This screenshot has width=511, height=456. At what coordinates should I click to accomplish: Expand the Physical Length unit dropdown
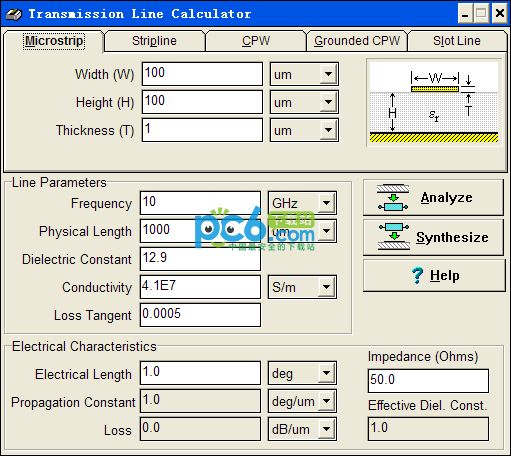[326, 231]
